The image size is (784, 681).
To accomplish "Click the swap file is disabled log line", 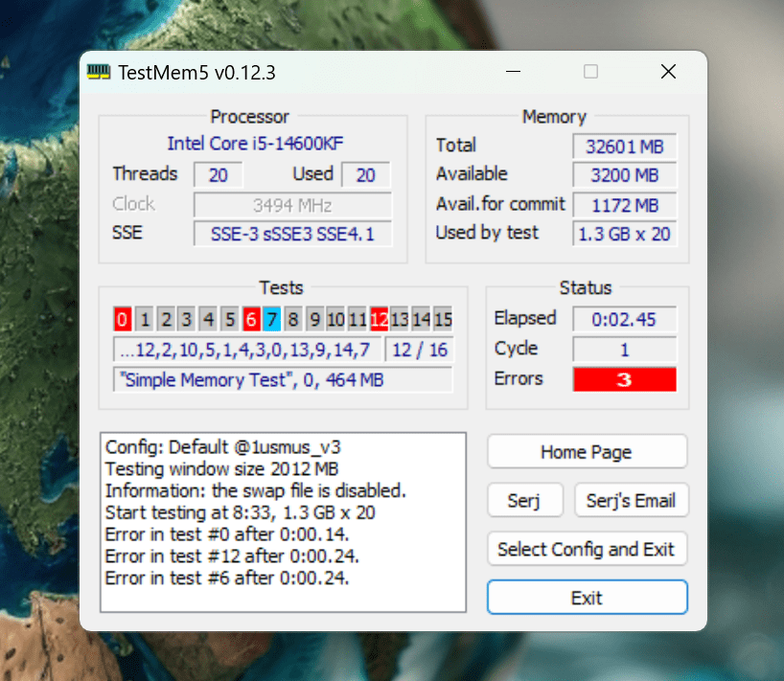I will [x=256, y=490].
